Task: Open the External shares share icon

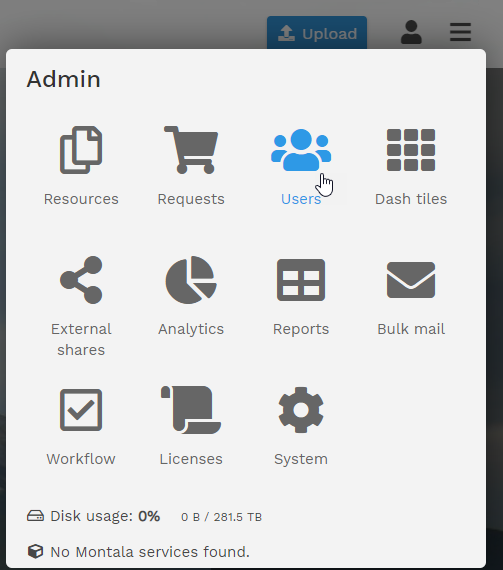Action: point(81,280)
